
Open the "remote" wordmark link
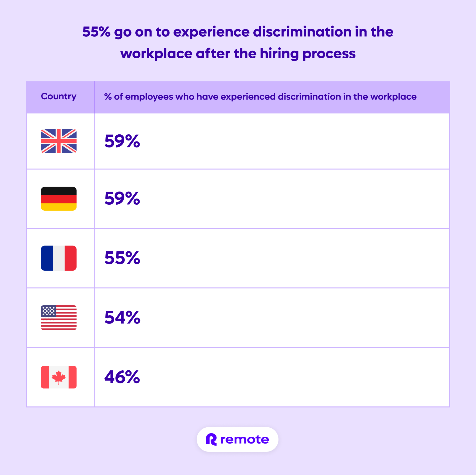244,440
